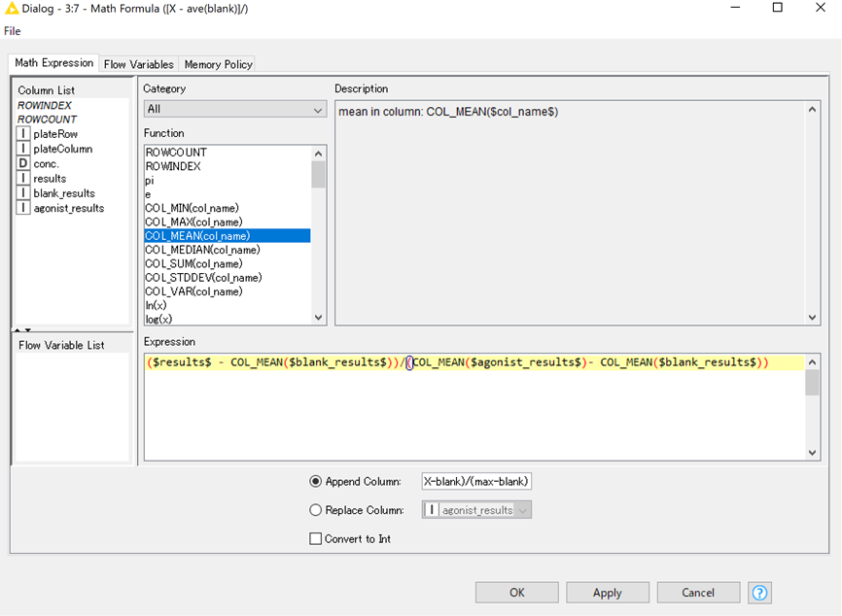Image resolution: width=842 pixels, height=616 pixels.
Task: Select ROWINDEX in the Column List
Action: point(45,105)
